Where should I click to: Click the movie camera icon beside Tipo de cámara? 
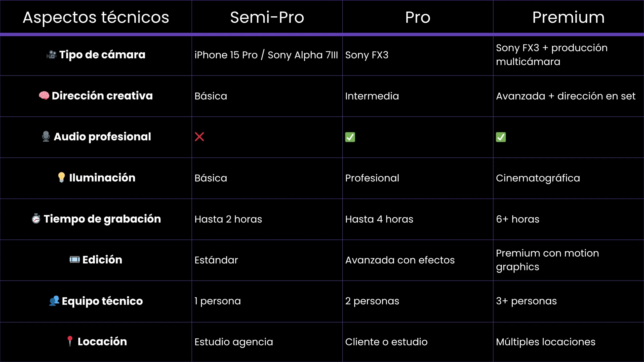click(x=52, y=55)
